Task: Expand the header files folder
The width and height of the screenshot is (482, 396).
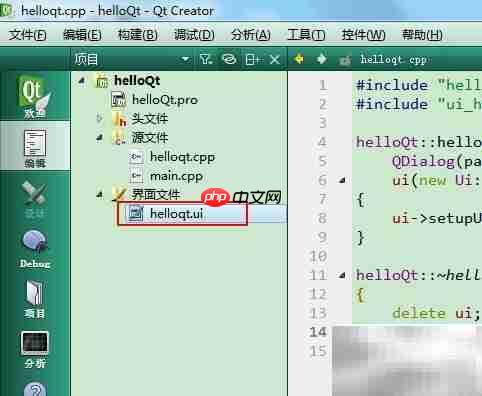Action: (99, 118)
